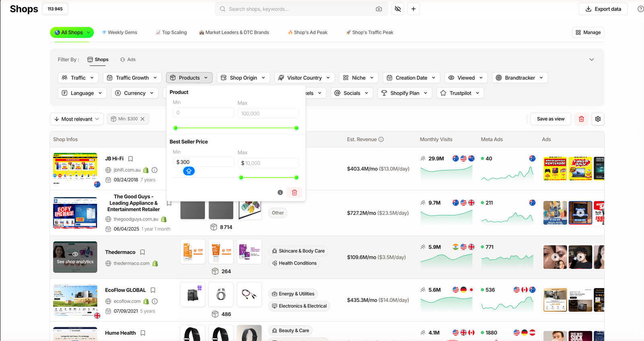This screenshot has width=644, height=341.
Task: Click the Manage button
Action: pyautogui.click(x=588, y=32)
